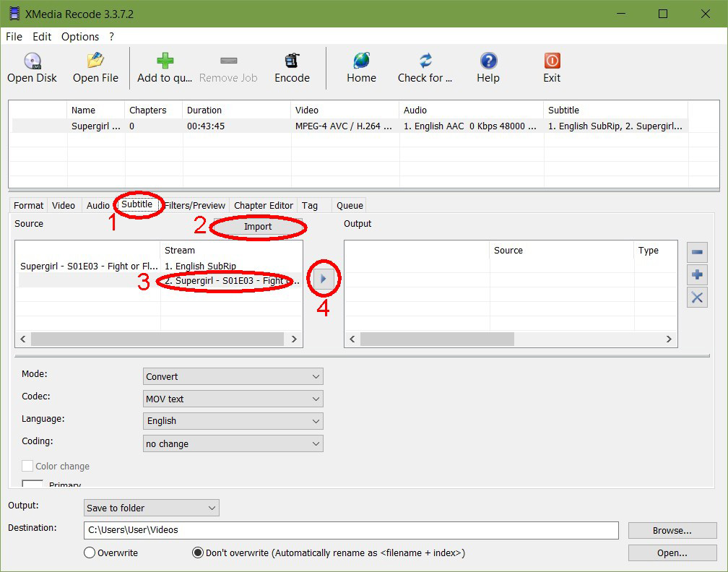Click the Subtitle column header in job list

(x=615, y=110)
